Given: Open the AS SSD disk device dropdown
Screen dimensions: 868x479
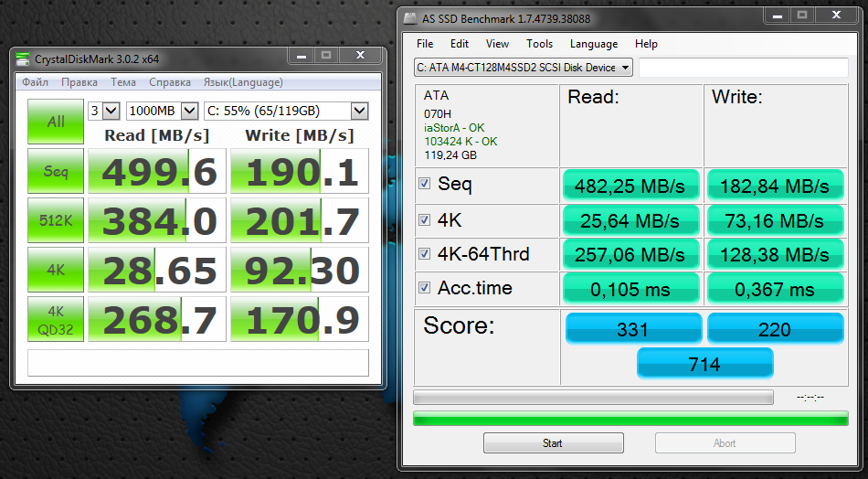Looking at the screenshot, I should click(x=524, y=68).
